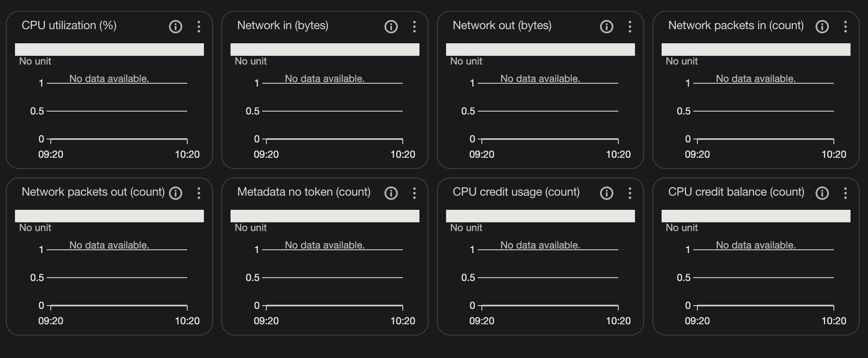Open Network packets out options menu

tap(199, 193)
